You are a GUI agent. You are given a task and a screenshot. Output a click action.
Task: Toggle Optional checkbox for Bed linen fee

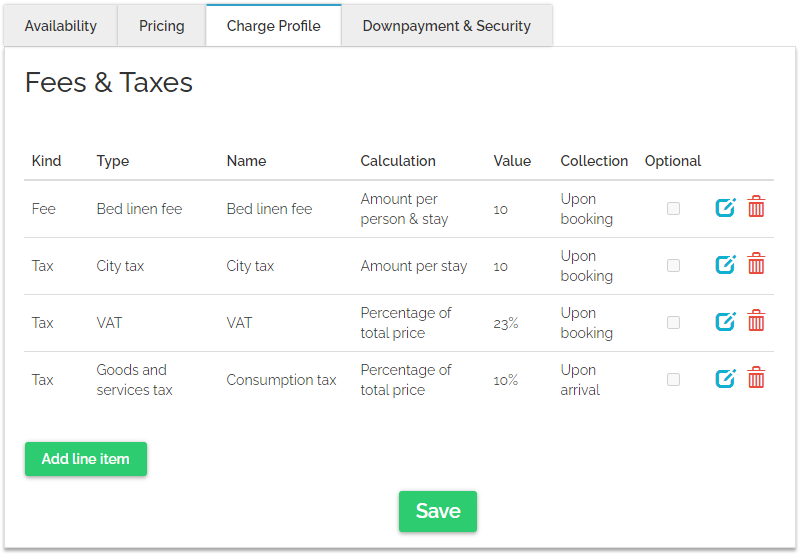click(x=673, y=209)
